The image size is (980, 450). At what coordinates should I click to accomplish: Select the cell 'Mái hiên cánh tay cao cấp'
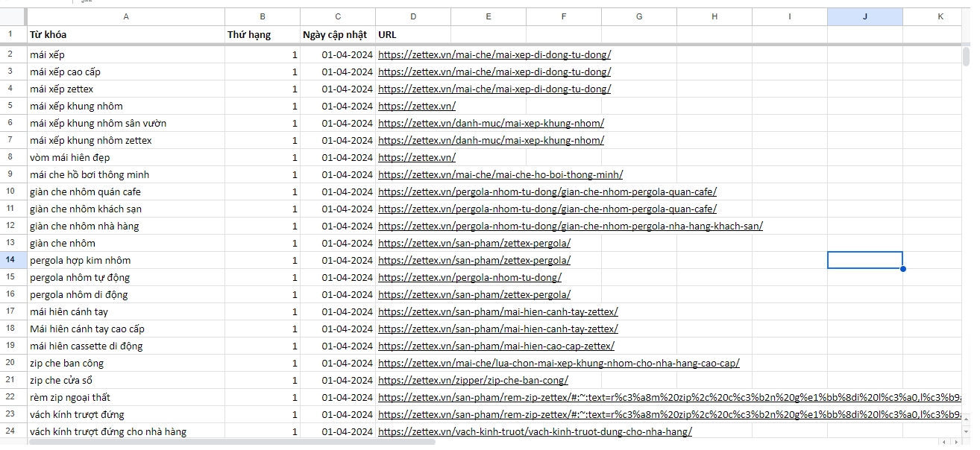(125, 329)
